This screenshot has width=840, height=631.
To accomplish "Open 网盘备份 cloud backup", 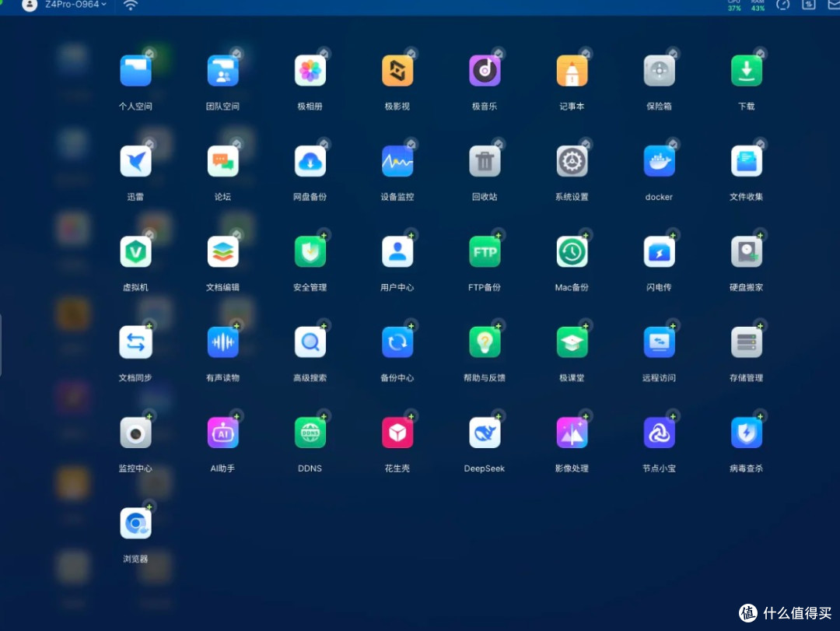I will pyautogui.click(x=310, y=161).
